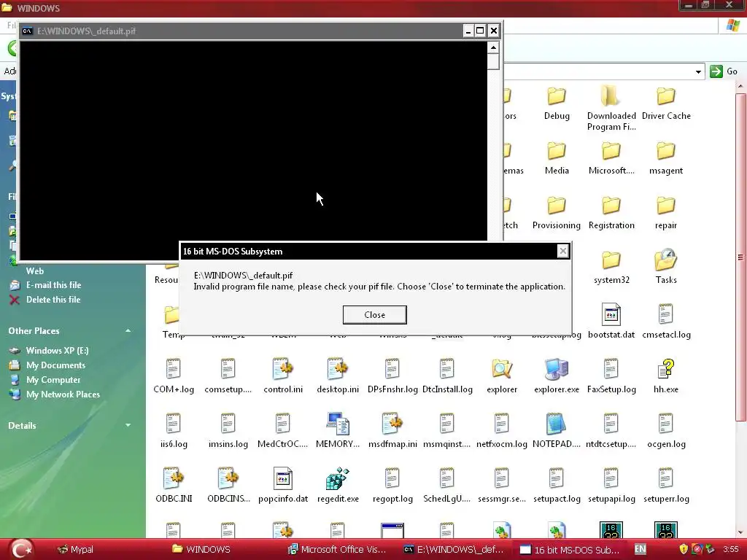
Task: Open the address bar dropdown arrow
Action: [698, 72]
